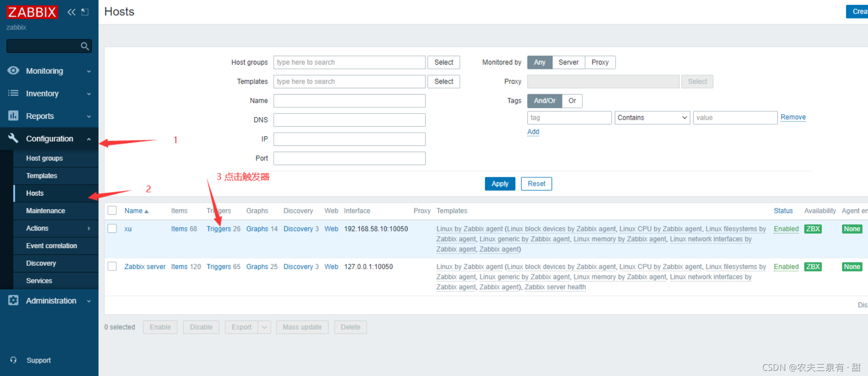Click the Reports bar-chart icon

pyautogui.click(x=13, y=116)
